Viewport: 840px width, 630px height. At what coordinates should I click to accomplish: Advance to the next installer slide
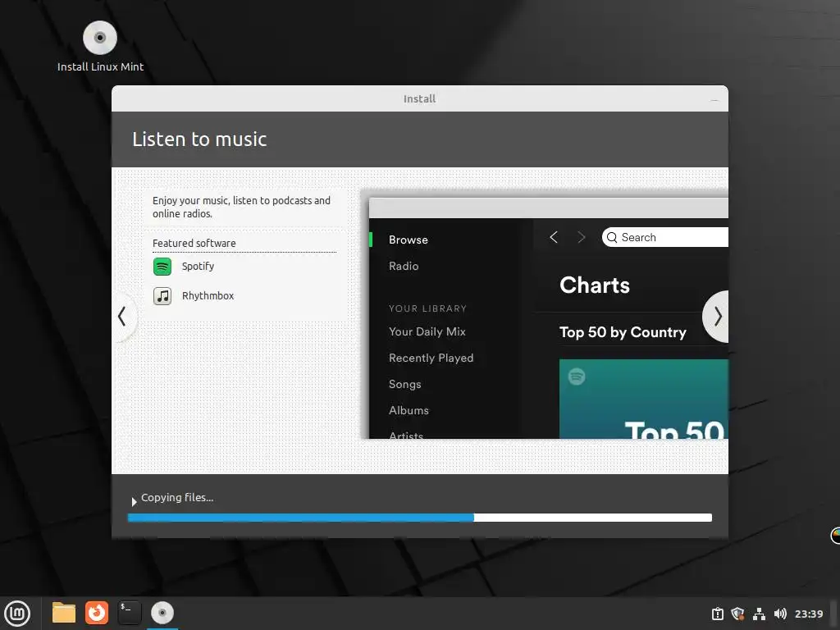pos(717,317)
